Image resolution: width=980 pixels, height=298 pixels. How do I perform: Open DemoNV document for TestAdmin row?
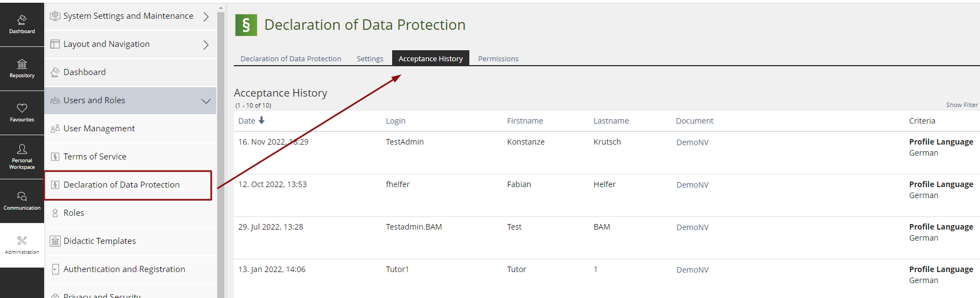pyautogui.click(x=692, y=142)
